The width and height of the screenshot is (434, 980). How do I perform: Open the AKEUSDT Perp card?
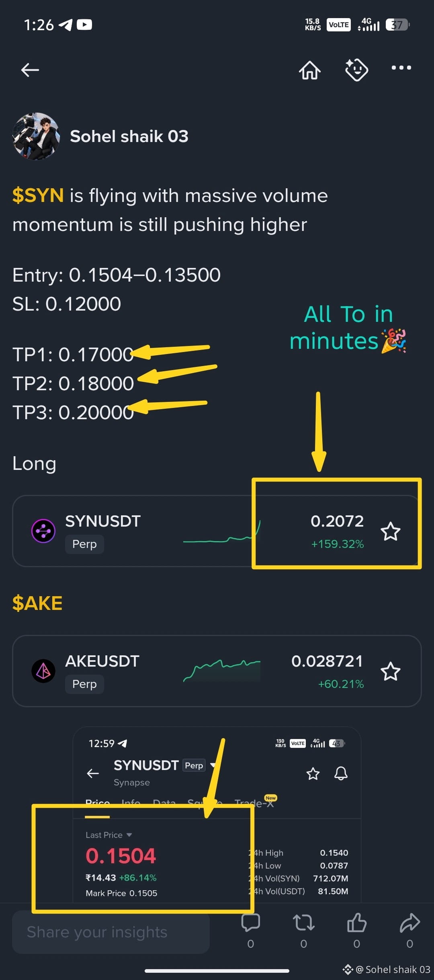click(x=217, y=671)
